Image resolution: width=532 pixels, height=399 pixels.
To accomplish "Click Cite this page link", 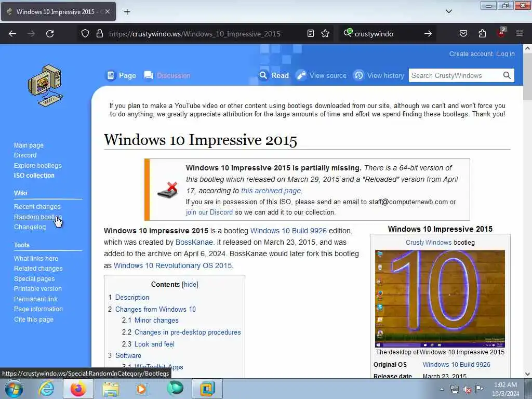I will (x=34, y=320).
